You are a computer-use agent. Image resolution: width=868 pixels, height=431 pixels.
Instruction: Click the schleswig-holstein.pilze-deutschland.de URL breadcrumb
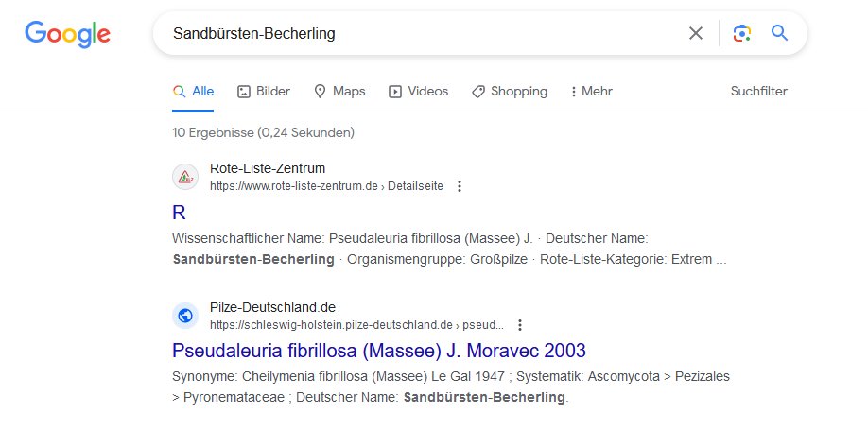pyautogui.click(x=356, y=324)
